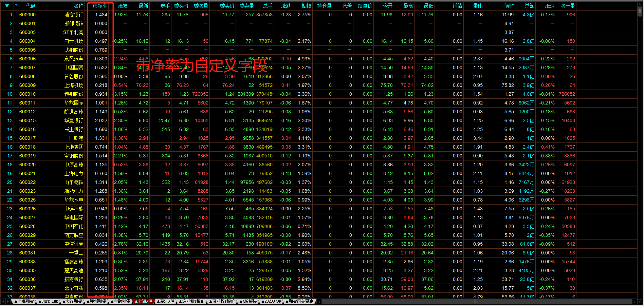Select stock code 600000
This screenshot has height=306, width=644.
tap(27, 15)
